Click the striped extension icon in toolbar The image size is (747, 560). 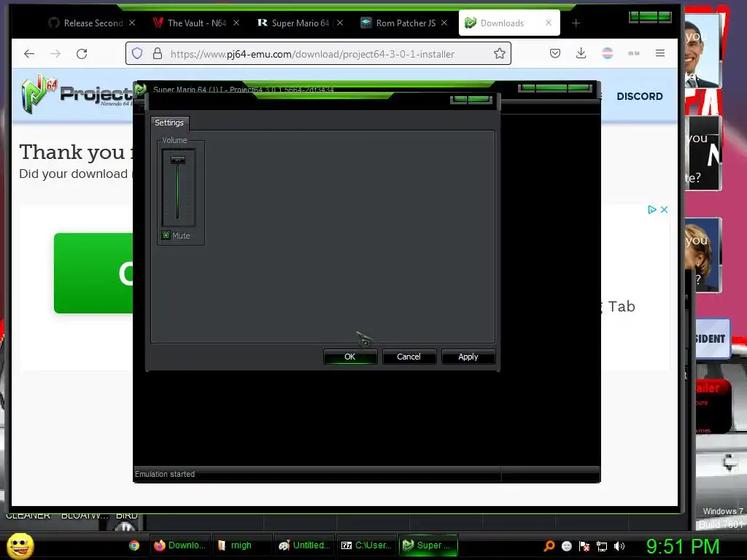coord(608,53)
